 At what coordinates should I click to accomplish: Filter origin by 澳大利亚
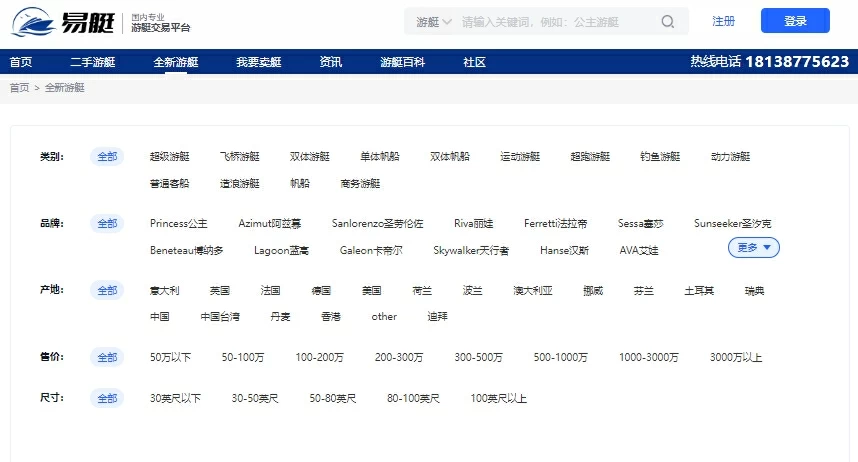click(532, 290)
